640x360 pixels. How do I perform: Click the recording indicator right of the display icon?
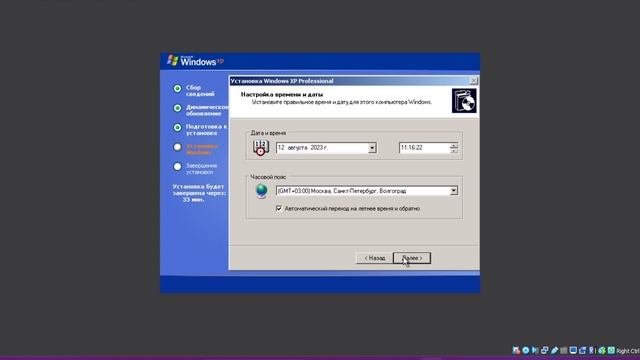pos(582,350)
